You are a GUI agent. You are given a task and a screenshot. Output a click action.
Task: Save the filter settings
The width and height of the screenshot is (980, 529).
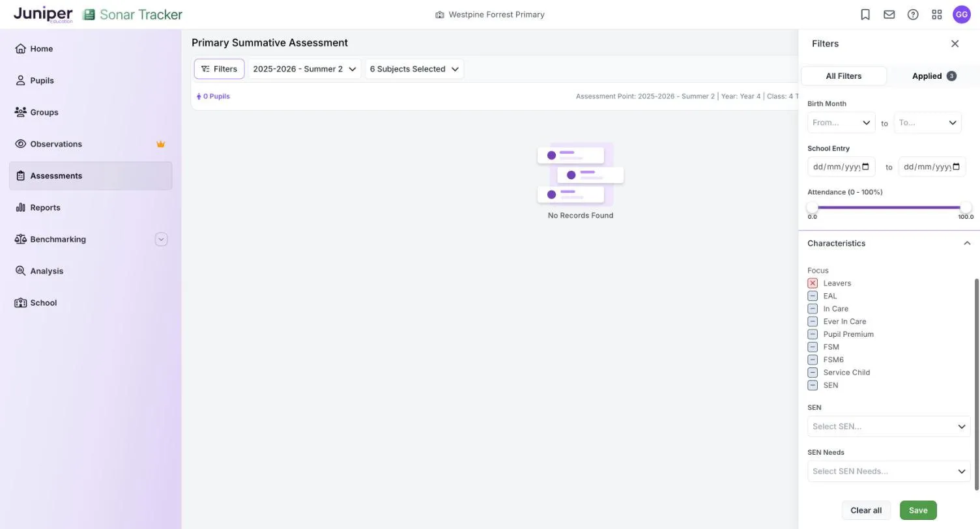(x=918, y=511)
